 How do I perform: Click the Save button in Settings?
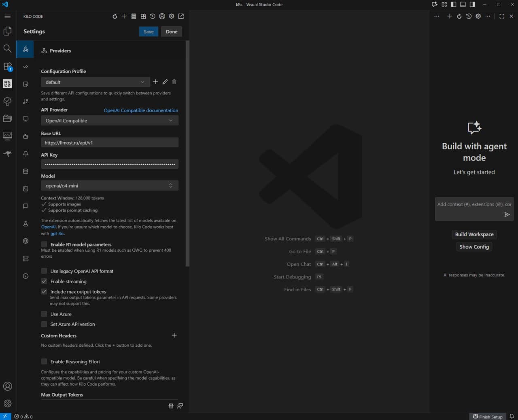(149, 31)
